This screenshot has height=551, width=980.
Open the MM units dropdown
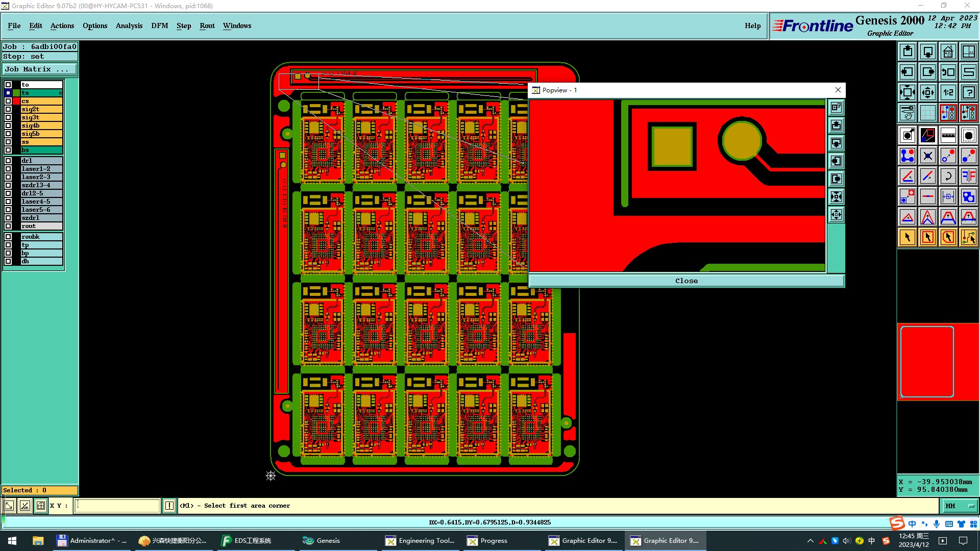960,506
